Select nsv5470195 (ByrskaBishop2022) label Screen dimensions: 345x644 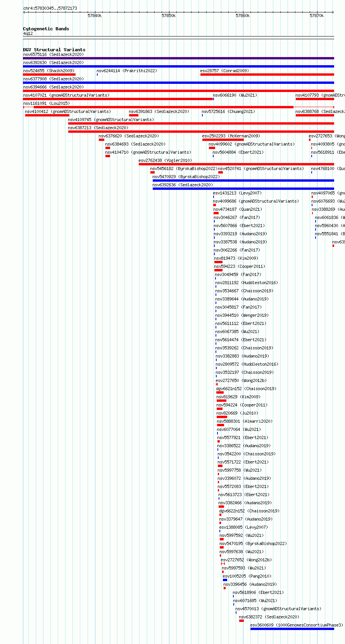pos(253,543)
